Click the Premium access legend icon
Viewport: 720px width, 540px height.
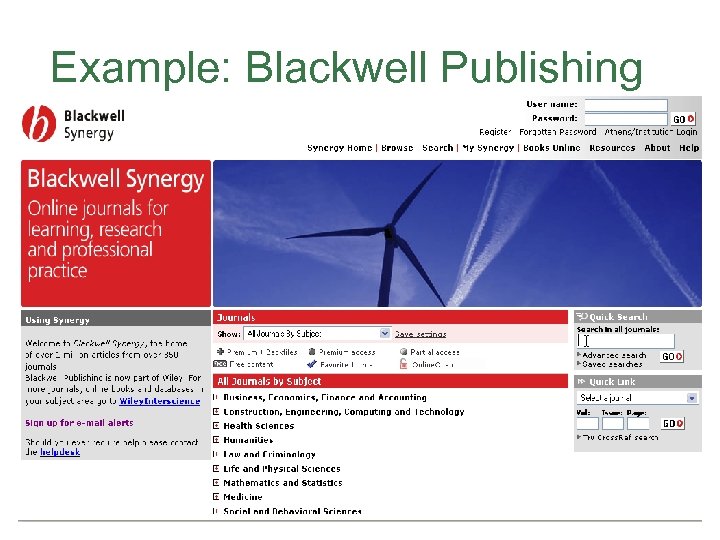pos(312,352)
